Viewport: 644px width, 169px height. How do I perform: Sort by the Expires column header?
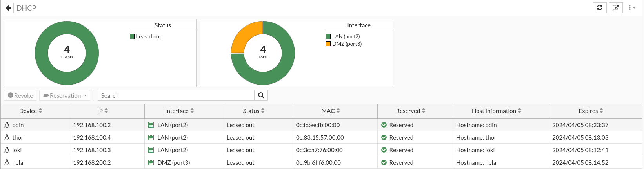[x=591, y=111]
